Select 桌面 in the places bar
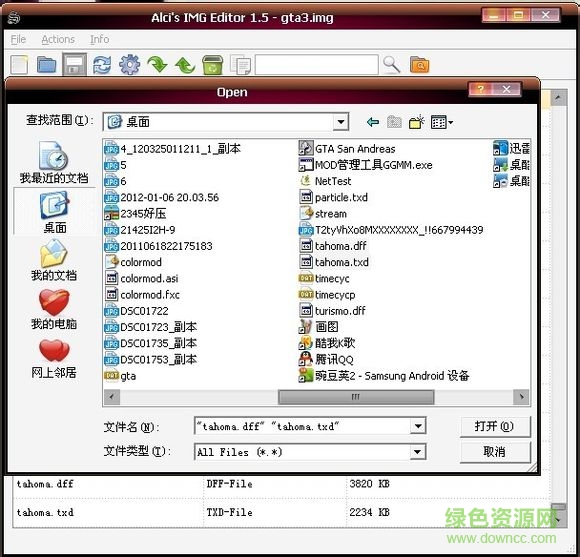 click(x=54, y=212)
